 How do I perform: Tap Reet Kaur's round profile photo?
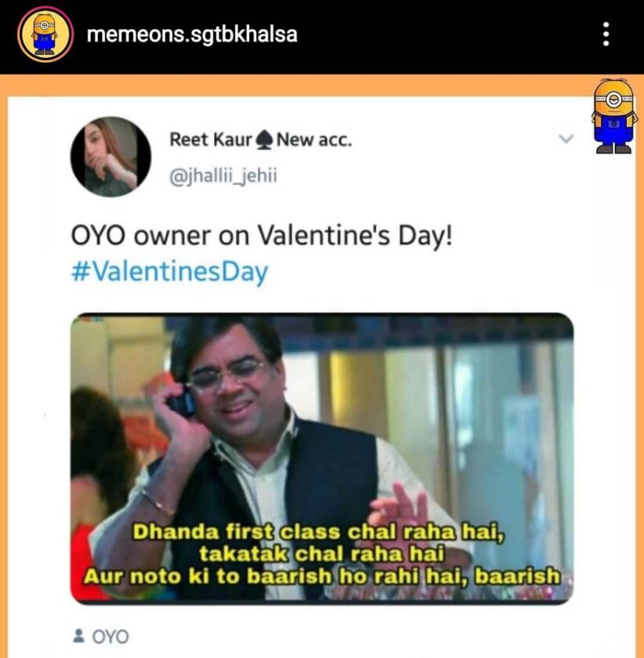point(110,157)
